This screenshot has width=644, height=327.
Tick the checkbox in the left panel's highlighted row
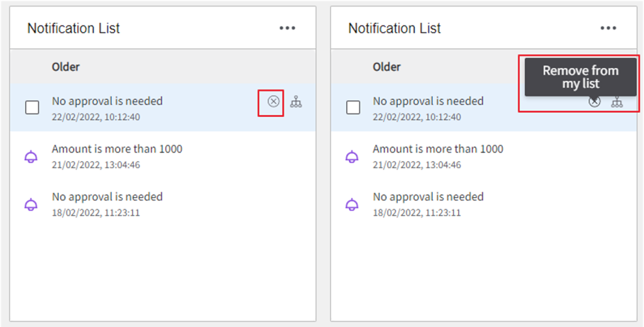(x=32, y=108)
